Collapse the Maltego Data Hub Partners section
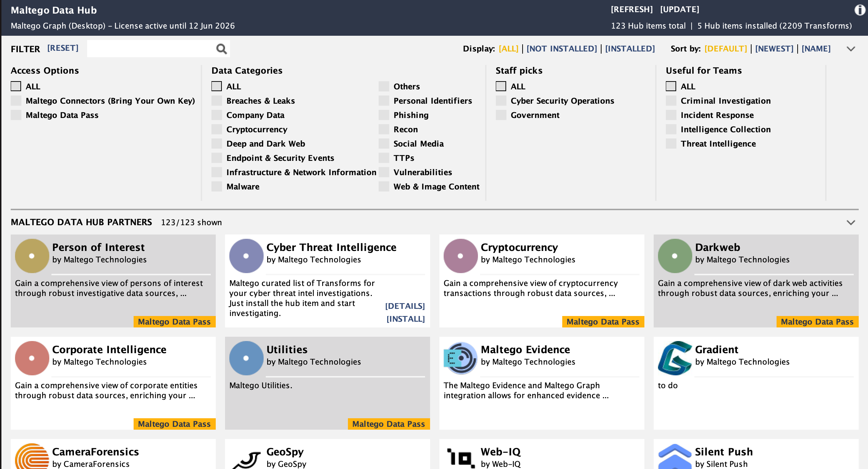 click(851, 223)
